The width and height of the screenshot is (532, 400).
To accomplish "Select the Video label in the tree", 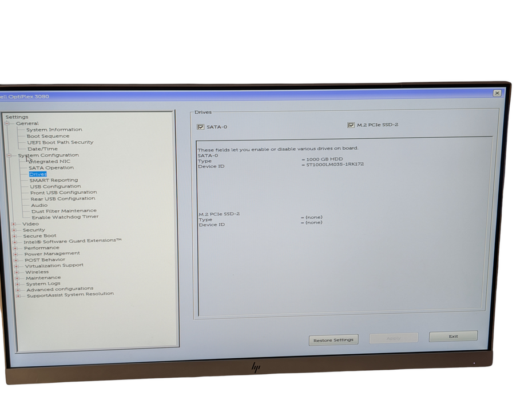I will click(x=30, y=224).
